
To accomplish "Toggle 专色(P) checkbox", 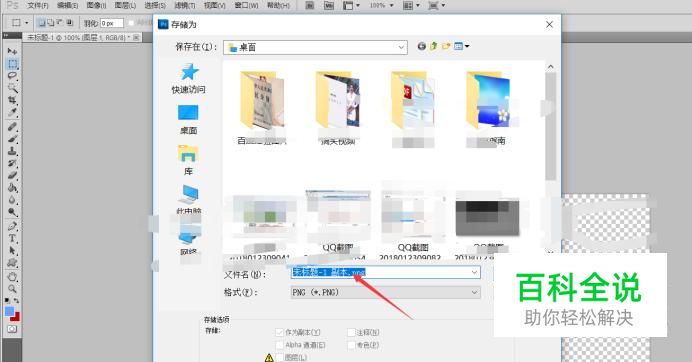I will tap(351, 345).
